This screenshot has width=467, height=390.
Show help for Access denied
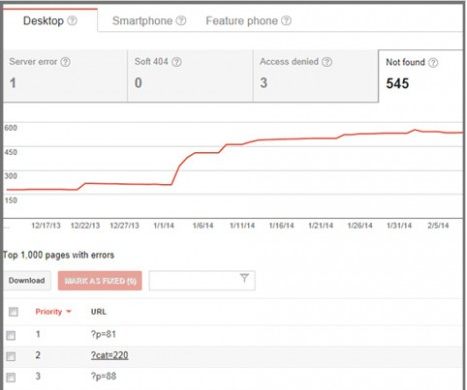pyautogui.click(x=327, y=62)
